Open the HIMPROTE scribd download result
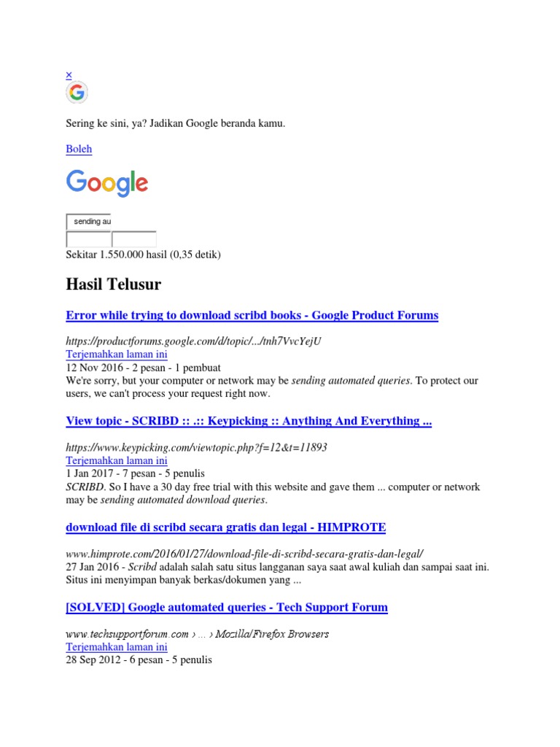The width and height of the screenshot is (560, 747). click(225, 527)
